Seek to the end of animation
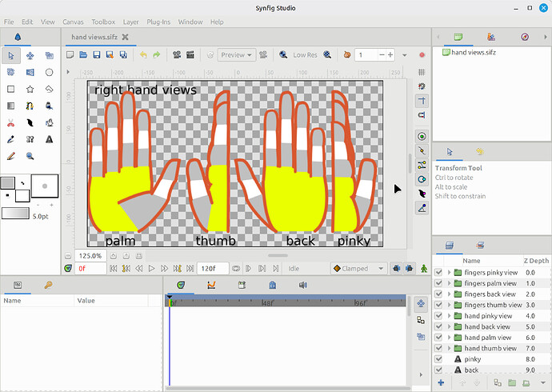Screen dimensions: 552x392 pyautogui.click(x=190, y=269)
